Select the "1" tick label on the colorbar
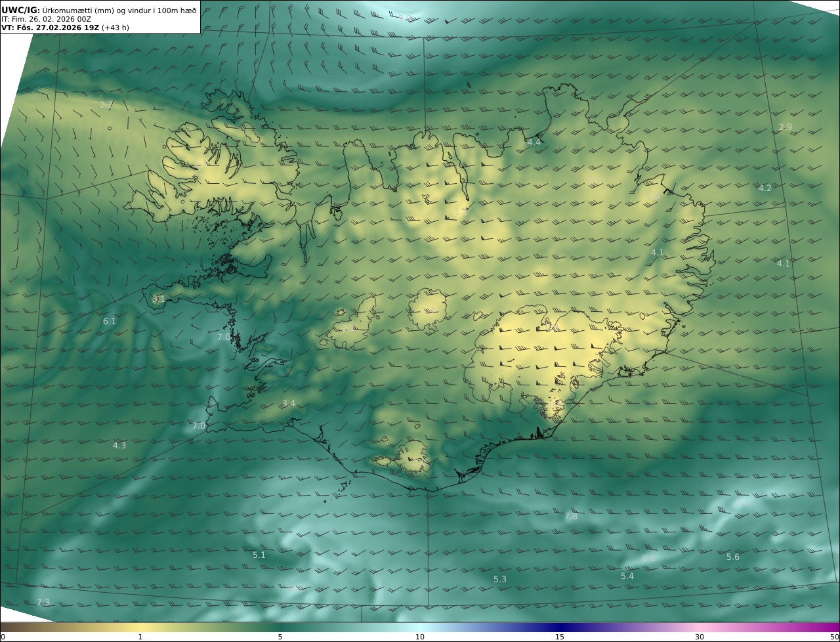The width and height of the screenshot is (840, 642). 140,637
